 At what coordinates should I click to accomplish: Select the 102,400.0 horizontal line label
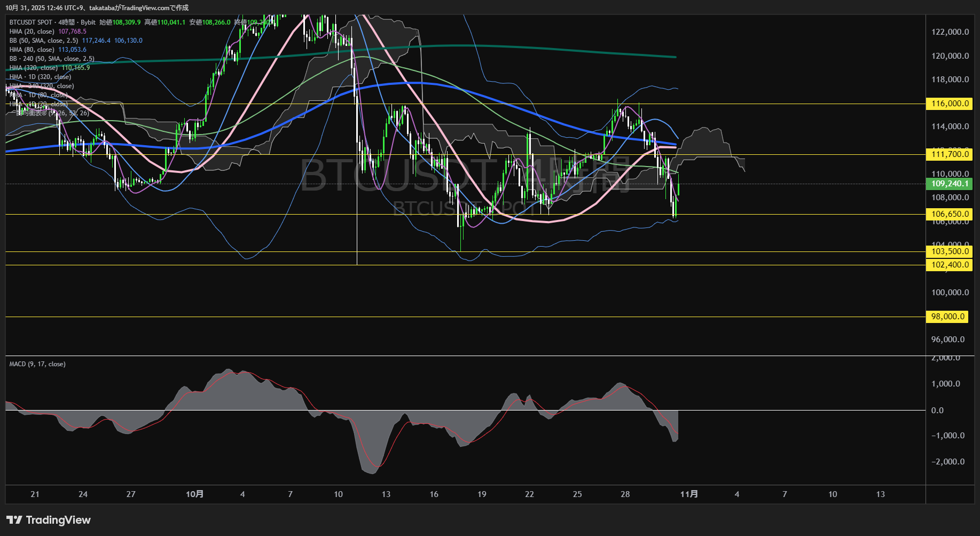pyautogui.click(x=950, y=265)
